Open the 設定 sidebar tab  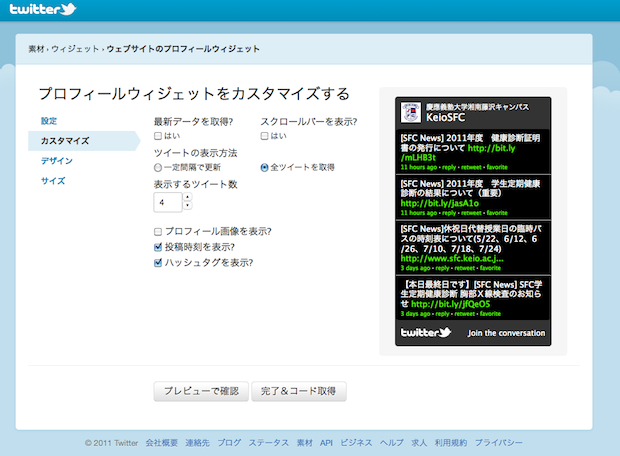click(49, 121)
